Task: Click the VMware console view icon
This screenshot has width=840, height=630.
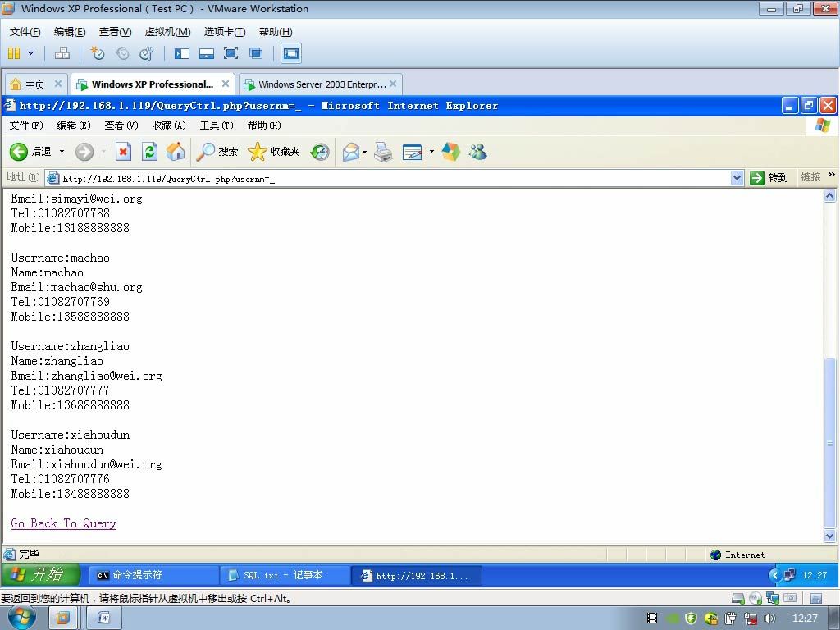Action: tap(291, 53)
